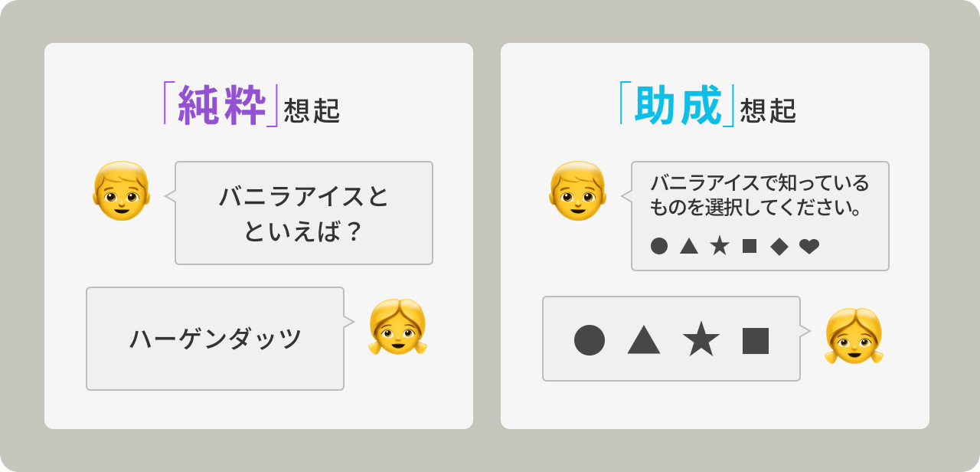This screenshot has width=980, height=472.
Task: Click the ハーゲンダッツ answer bubble
Action: [215, 339]
